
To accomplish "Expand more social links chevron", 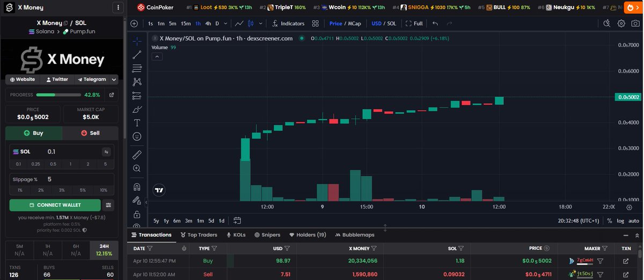I will click(x=114, y=79).
